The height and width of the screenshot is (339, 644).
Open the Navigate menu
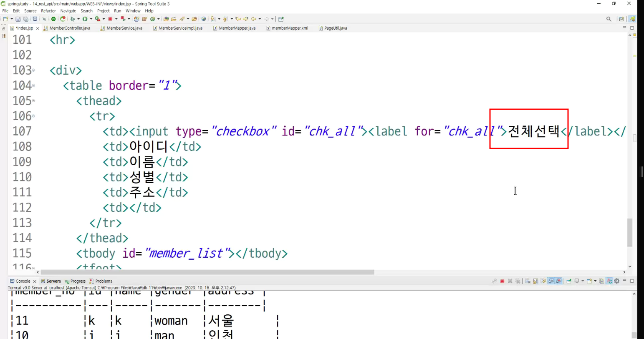[68, 11]
